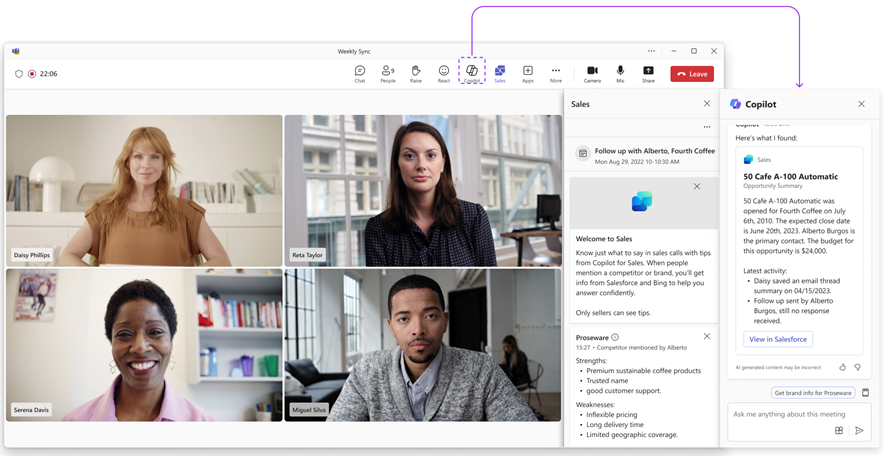
Task: Select the Sales app in toolbar
Action: point(500,72)
